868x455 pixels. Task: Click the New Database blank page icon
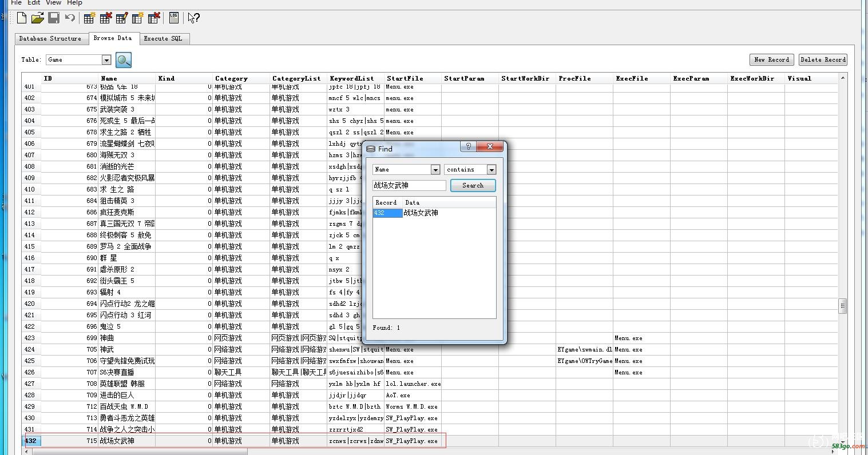[22, 18]
